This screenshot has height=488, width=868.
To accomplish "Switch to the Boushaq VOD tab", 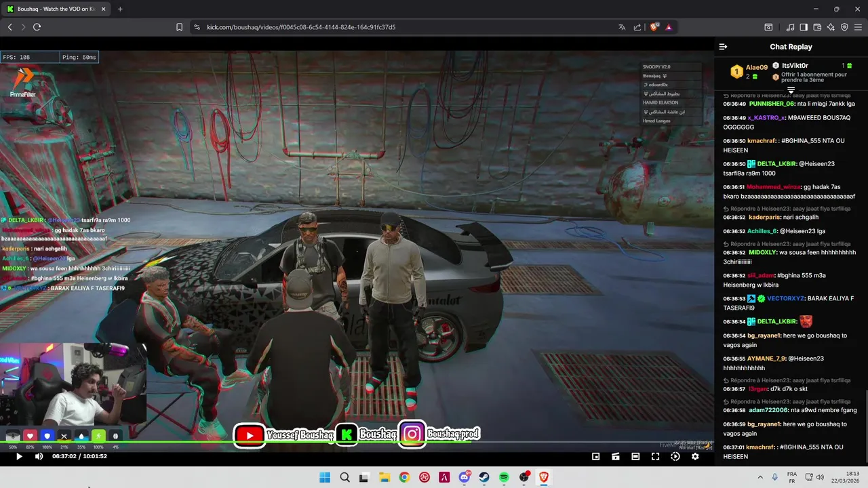I will [56, 9].
